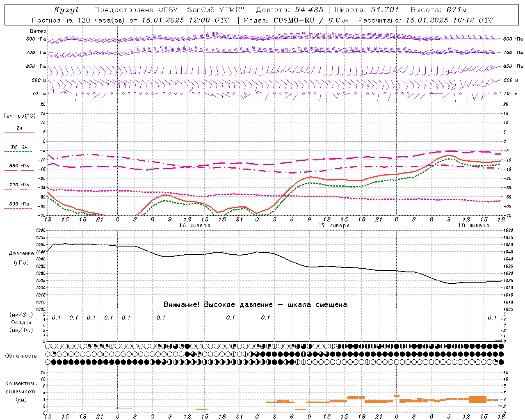Screen dimensions: 525x420
Task: Click the left '700 гПа' wind level label
Action: (36, 52)
